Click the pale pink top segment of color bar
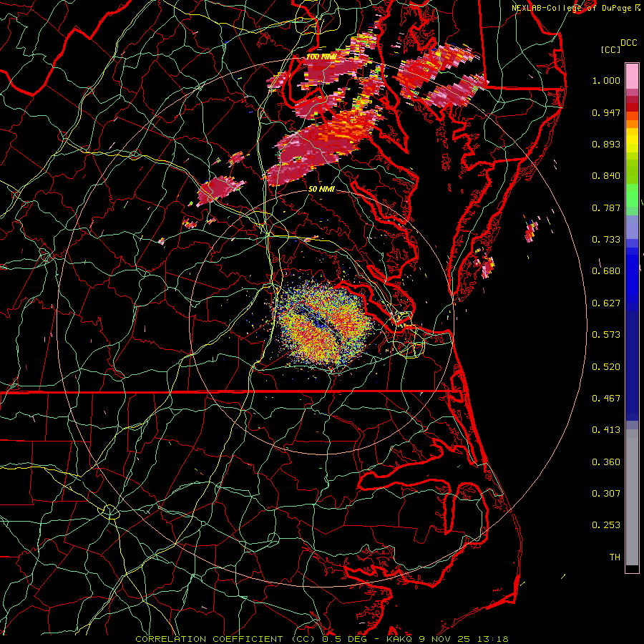 (x=632, y=76)
